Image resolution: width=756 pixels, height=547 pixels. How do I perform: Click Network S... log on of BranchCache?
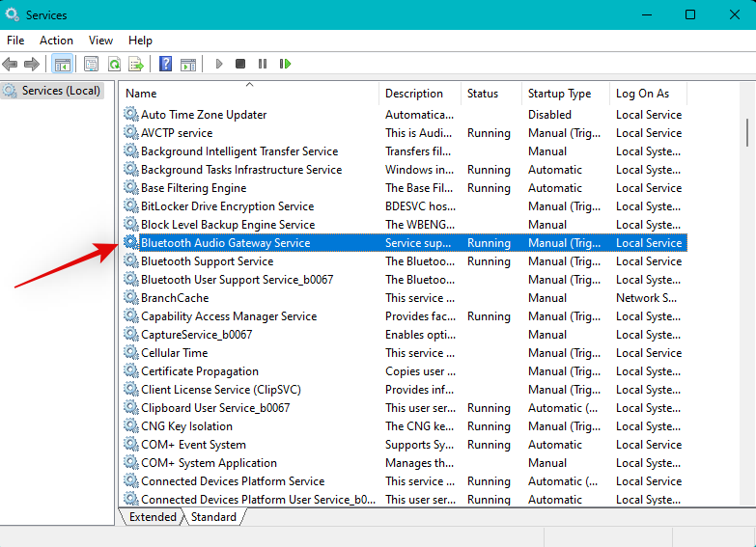click(646, 298)
